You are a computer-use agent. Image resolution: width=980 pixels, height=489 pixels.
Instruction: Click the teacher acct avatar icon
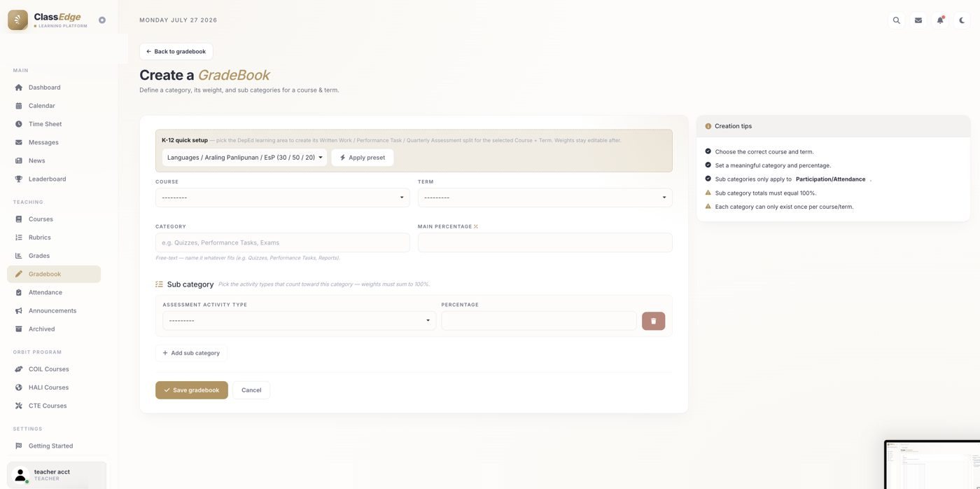[20, 474]
